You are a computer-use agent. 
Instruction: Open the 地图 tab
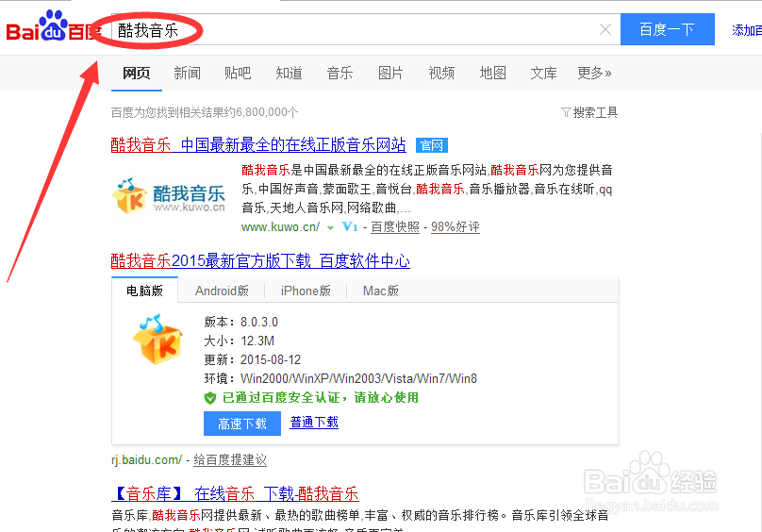(492, 73)
